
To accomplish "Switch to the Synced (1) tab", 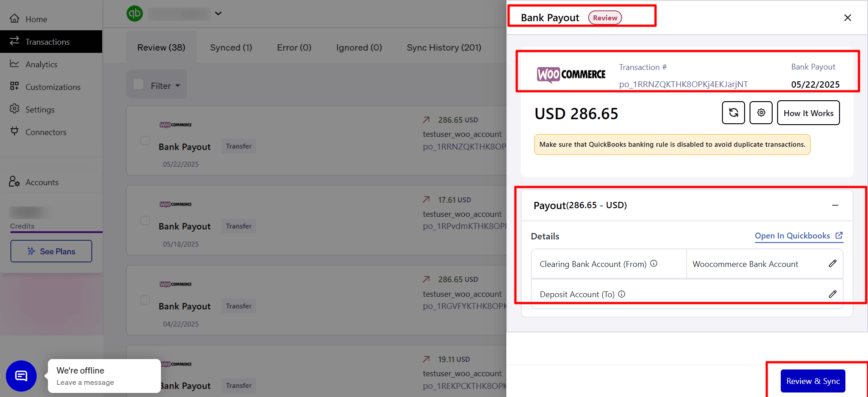I will (231, 47).
